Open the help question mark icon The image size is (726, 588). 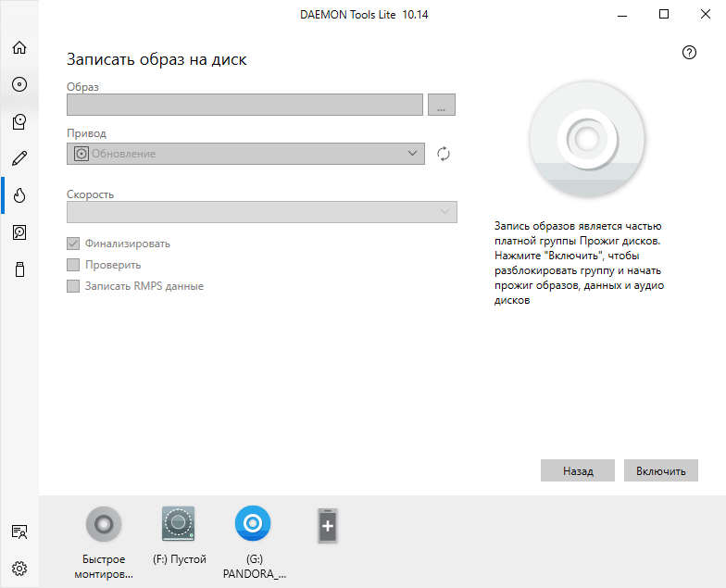(689, 52)
